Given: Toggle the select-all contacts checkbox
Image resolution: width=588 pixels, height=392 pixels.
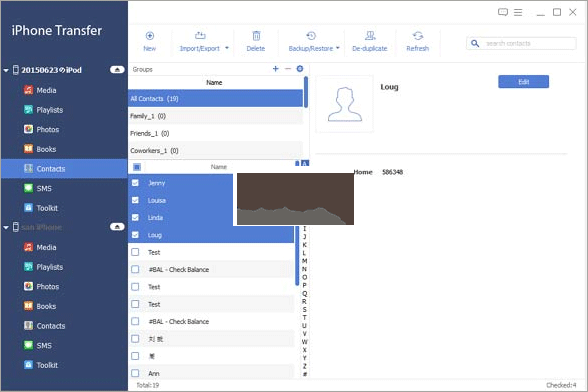Looking at the screenshot, I should [x=137, y=167].
